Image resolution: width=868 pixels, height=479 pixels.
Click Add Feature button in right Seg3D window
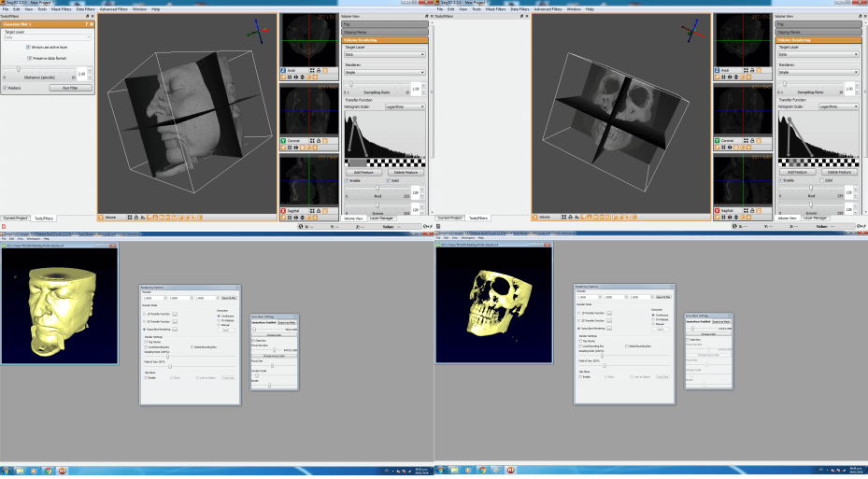point(798,172)
